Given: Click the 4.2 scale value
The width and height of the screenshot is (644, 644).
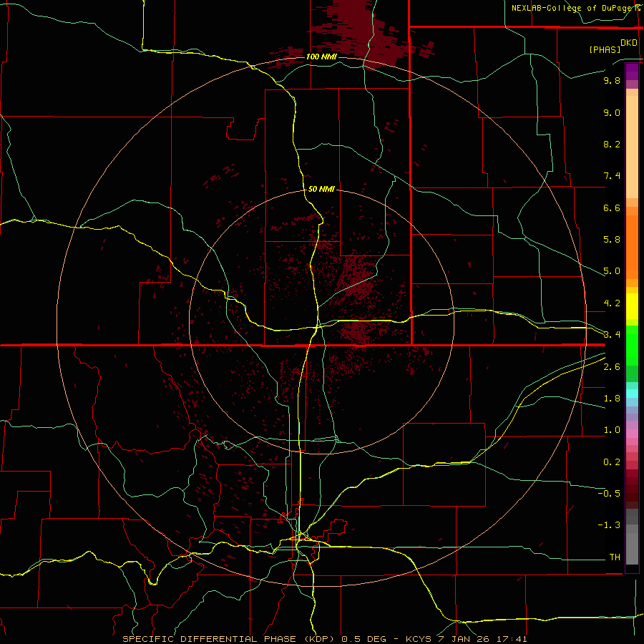Looking at the screenshot, I should [612, 303].
